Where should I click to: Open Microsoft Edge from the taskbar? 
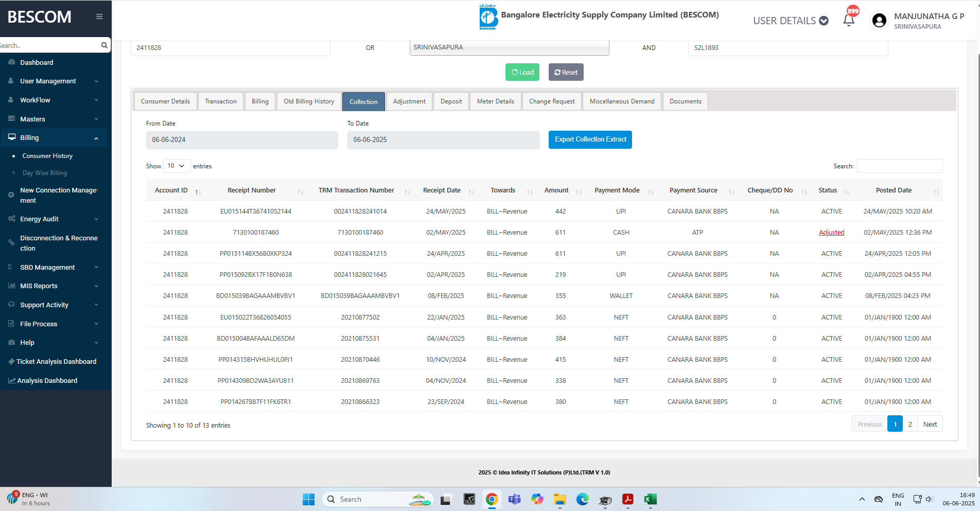coord(582,499)
